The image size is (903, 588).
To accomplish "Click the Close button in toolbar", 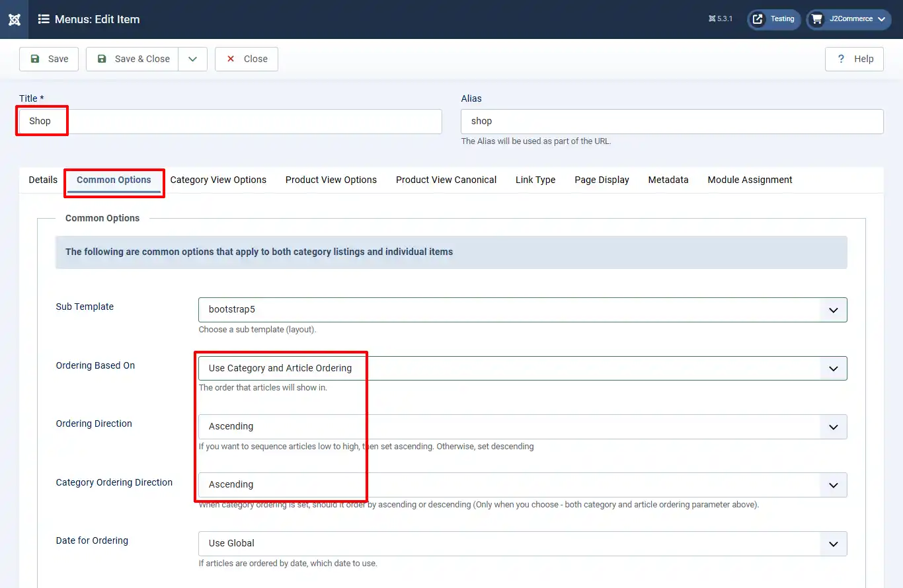I will [x=247, y=59].
